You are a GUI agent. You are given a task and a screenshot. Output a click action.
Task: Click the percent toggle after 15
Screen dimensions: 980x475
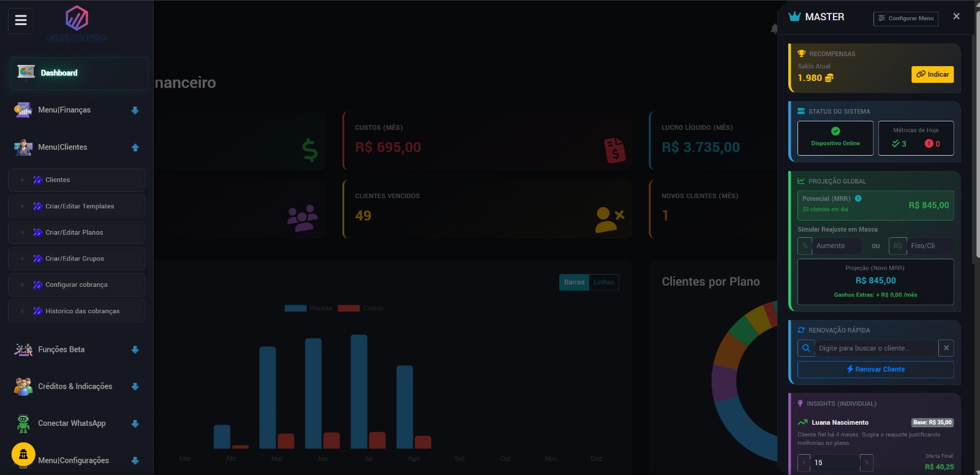tap(866, 463)
